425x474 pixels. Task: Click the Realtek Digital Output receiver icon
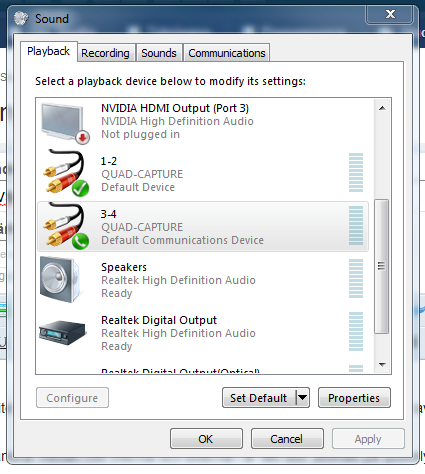(x=62, y=332)
